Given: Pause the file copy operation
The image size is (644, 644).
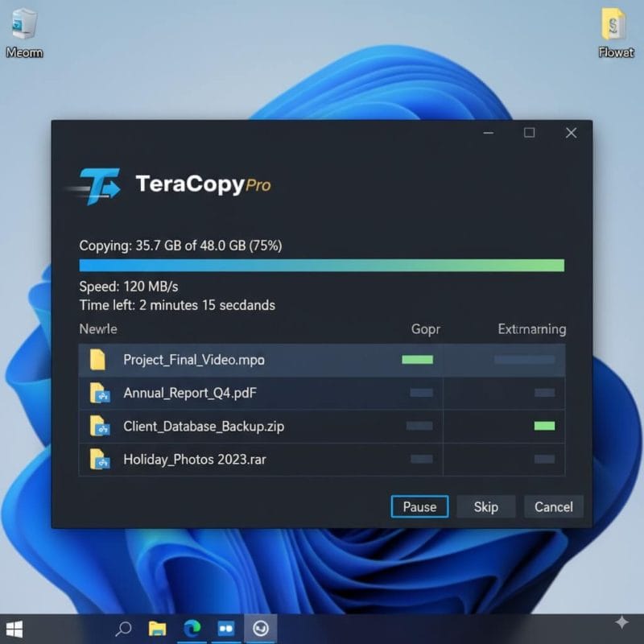Looking at the screenshot, I should coord(419,506).
